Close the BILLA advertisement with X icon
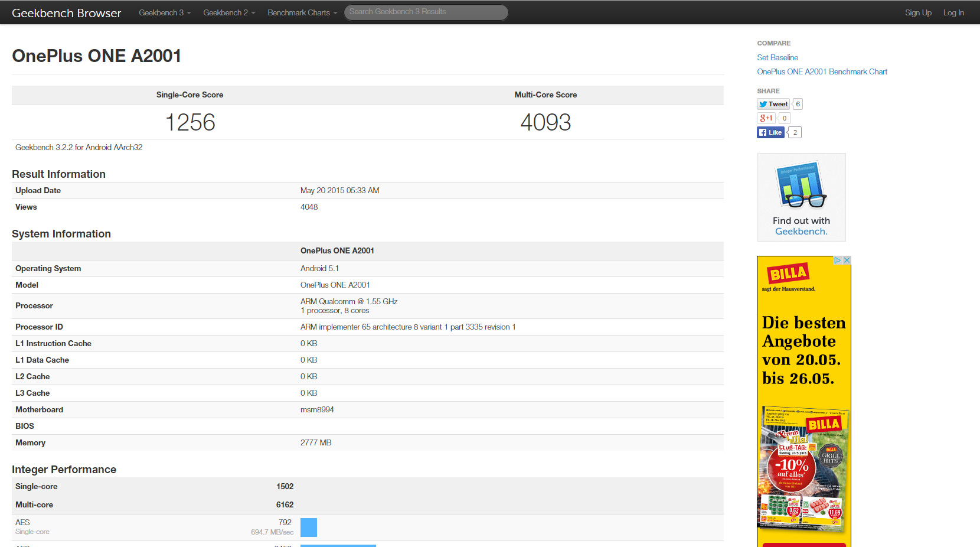The width and height of the screenshot is (980, 547). click(847, 260)
